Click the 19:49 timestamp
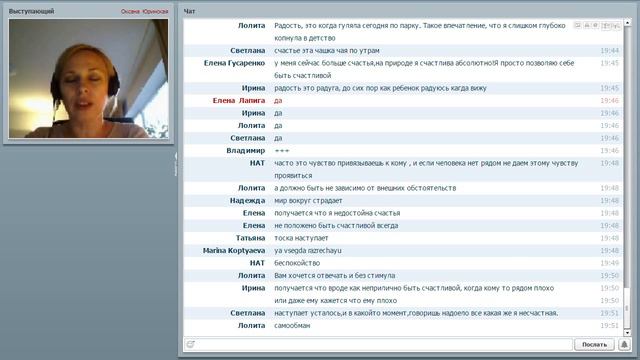Screen dimensions: 640x360 pos(609,263)
